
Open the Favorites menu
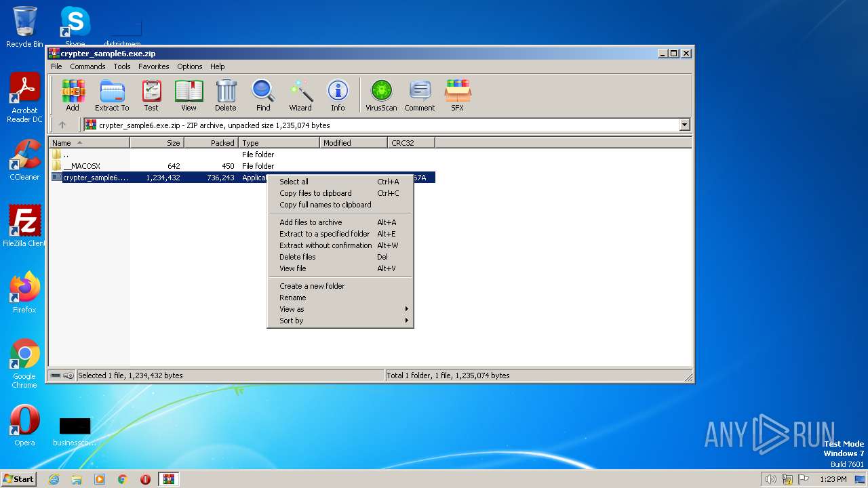pos(154,66)
